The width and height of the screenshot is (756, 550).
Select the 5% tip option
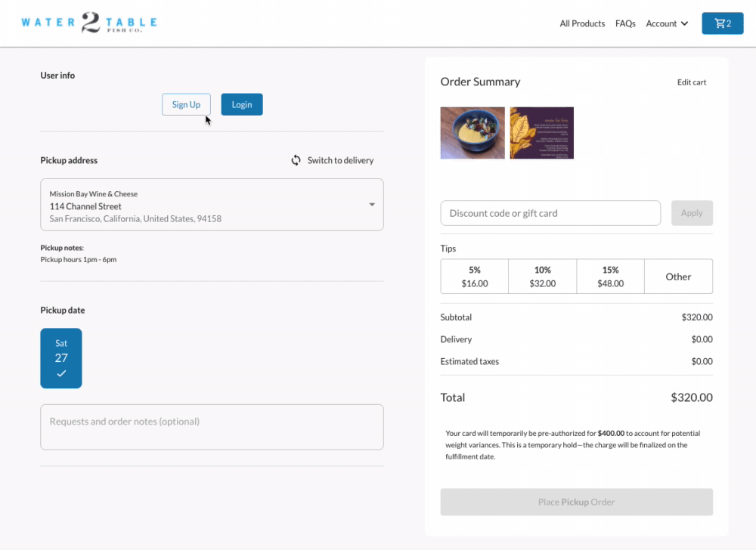(474, 277)
